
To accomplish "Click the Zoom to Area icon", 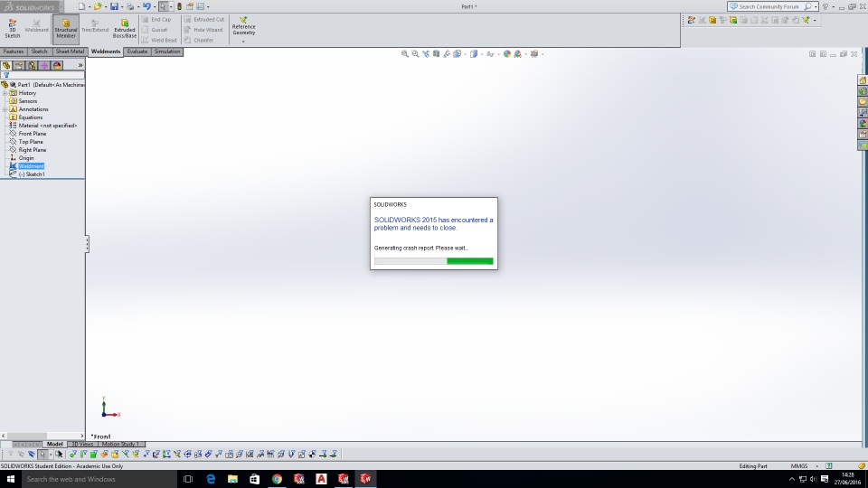I will pyautogui.click(x=415, y=53).
